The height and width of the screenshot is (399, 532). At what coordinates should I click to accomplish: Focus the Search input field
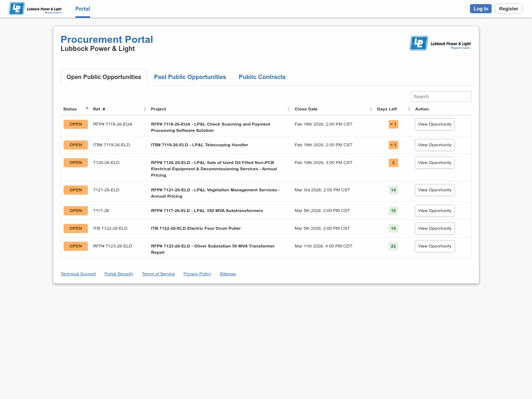(441, 96)
